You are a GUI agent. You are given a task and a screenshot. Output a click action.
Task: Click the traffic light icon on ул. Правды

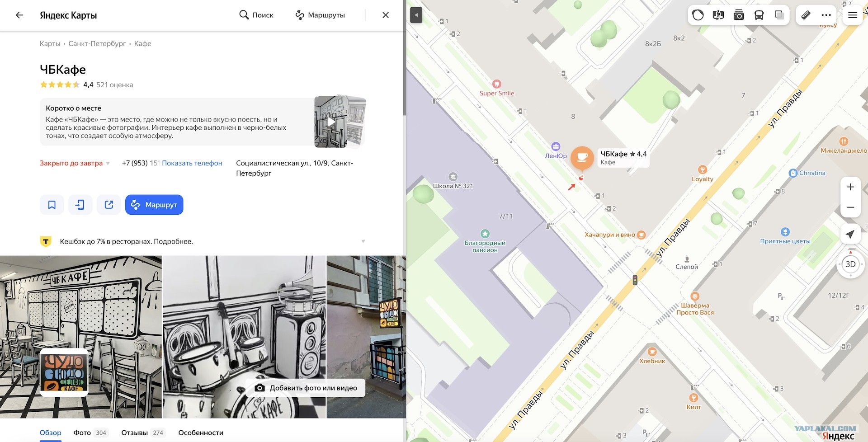tap(635, 280)
